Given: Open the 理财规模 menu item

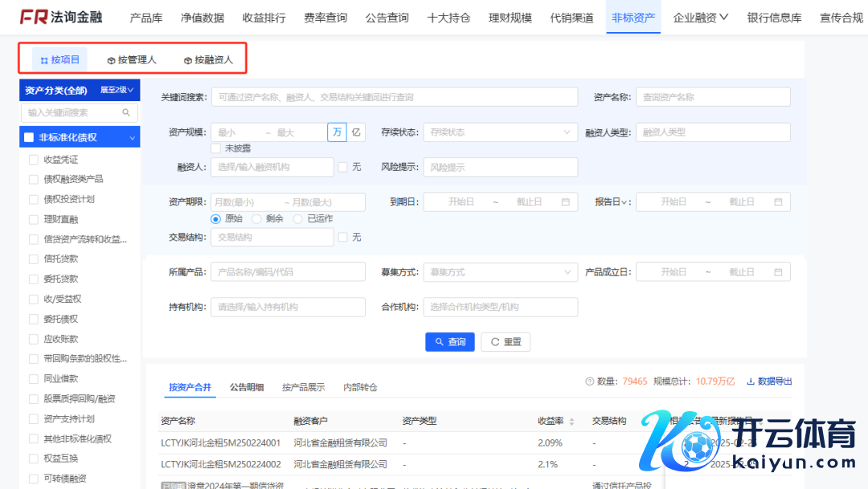Looking at the screenshot, I should 510,18.
